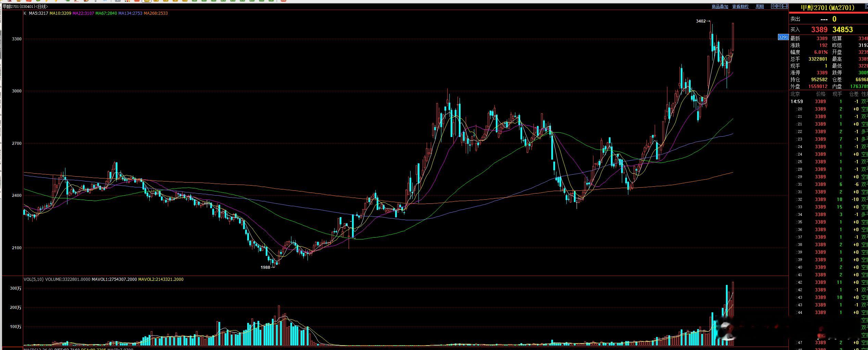
Task: Select the MA22:3107 indicator label
Action: pyautogui.click(x=83, y=13)
